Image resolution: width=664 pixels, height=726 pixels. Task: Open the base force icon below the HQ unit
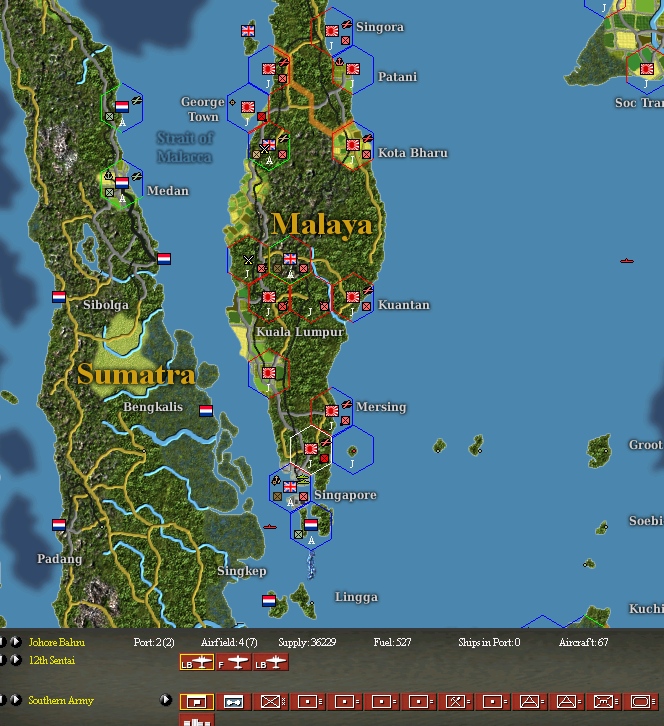pyautogui.click(x=197, y=720)
